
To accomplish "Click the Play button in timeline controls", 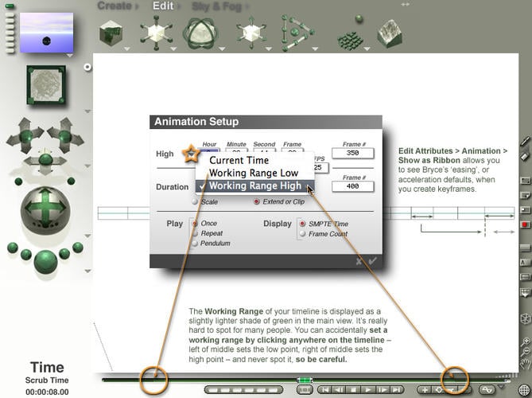I will [367, 390].
